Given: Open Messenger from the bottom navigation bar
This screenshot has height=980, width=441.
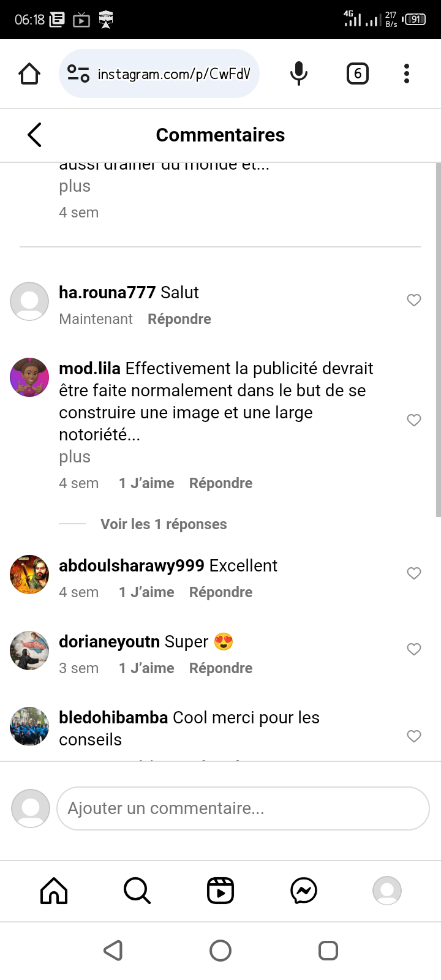Looking at the screenshot, I should (x=304, y=891).
